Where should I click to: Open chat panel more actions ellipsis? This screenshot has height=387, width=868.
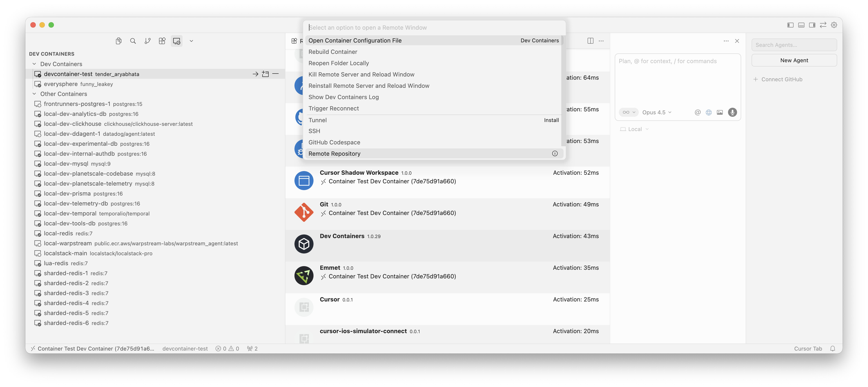[x=726, y=41]
